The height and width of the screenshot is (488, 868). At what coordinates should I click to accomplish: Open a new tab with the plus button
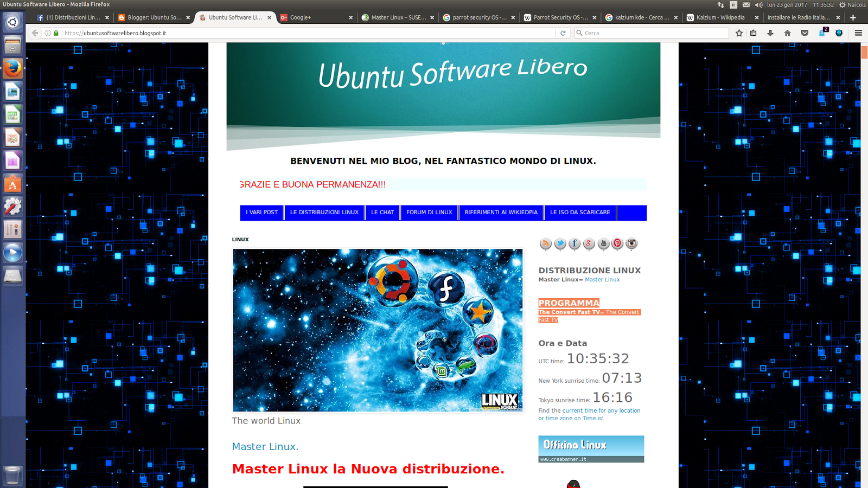point(853,17)
